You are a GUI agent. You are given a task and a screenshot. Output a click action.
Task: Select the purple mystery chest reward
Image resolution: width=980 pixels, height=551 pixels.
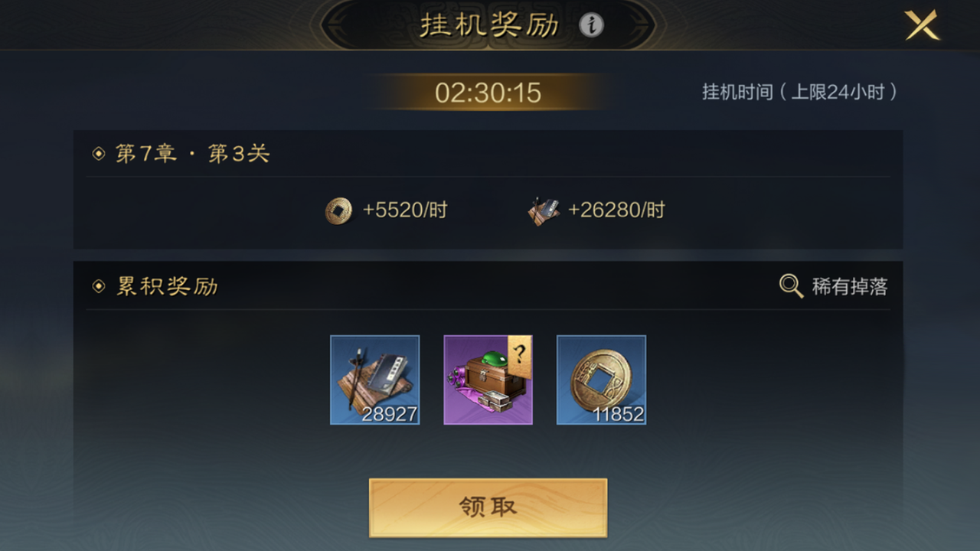(x=488, y=380)
